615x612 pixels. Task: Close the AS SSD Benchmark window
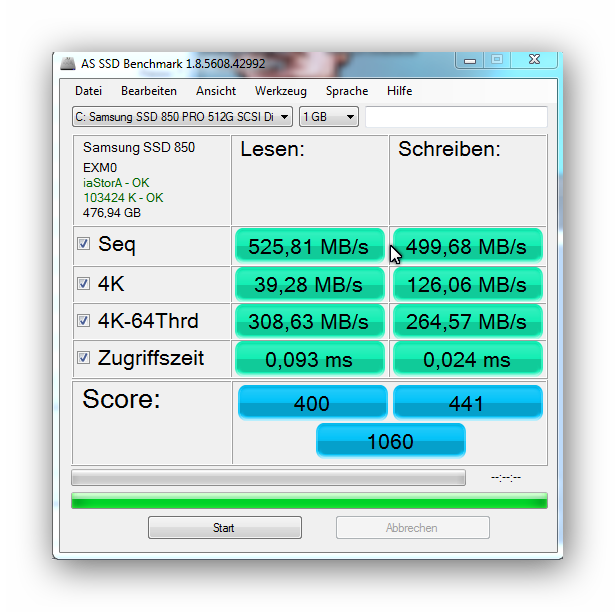[534, 60]
